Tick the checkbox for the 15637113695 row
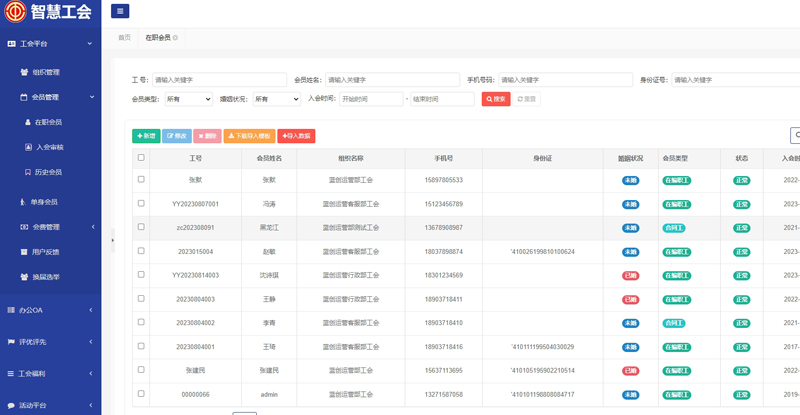 pyautogui.click(x=141, y=370)
